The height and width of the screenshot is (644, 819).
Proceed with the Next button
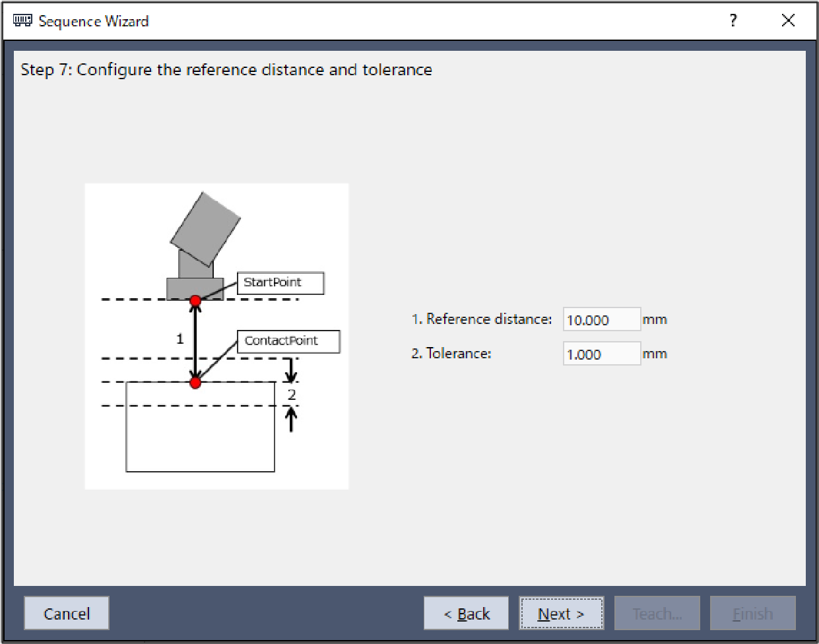click(561, 614)
